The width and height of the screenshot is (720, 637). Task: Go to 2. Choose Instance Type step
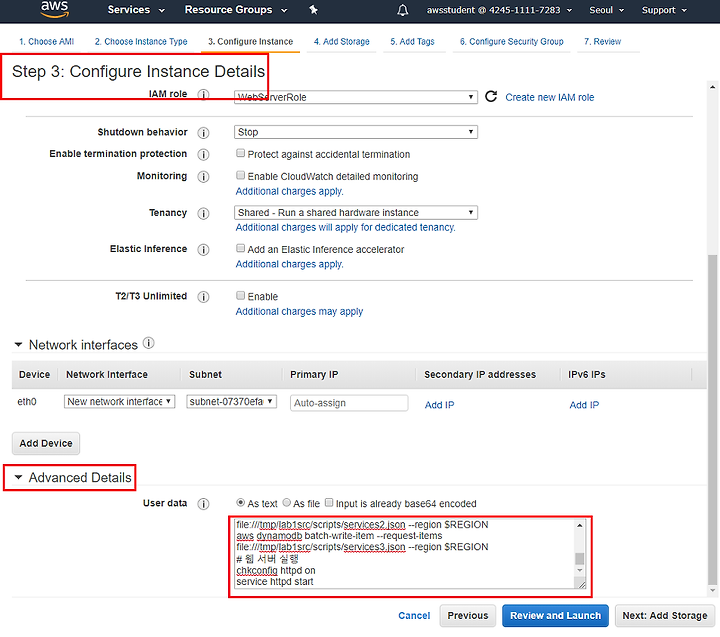pyautogui.click(x=141, y=41)
